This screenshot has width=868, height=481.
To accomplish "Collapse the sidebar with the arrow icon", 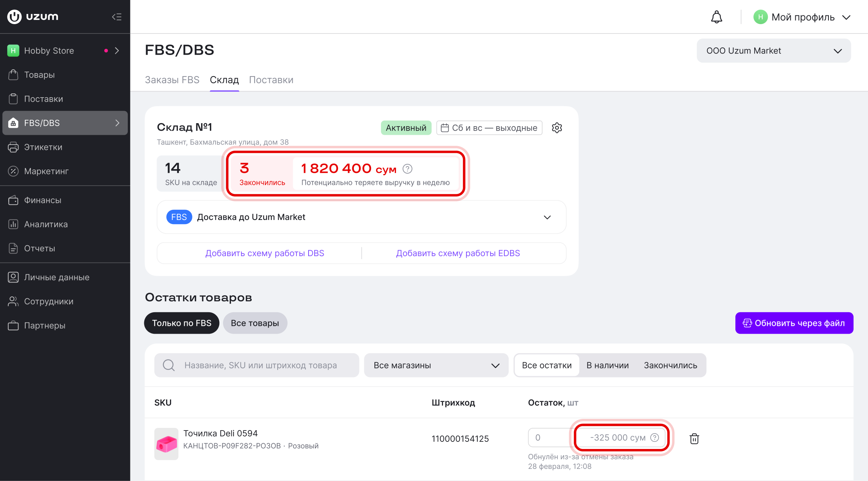I will [117, 17].
